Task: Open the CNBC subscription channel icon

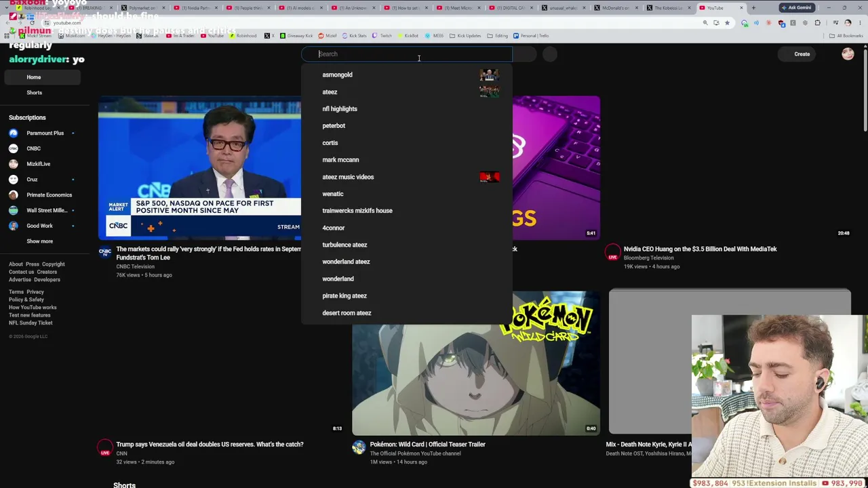Action: [13, 148]
